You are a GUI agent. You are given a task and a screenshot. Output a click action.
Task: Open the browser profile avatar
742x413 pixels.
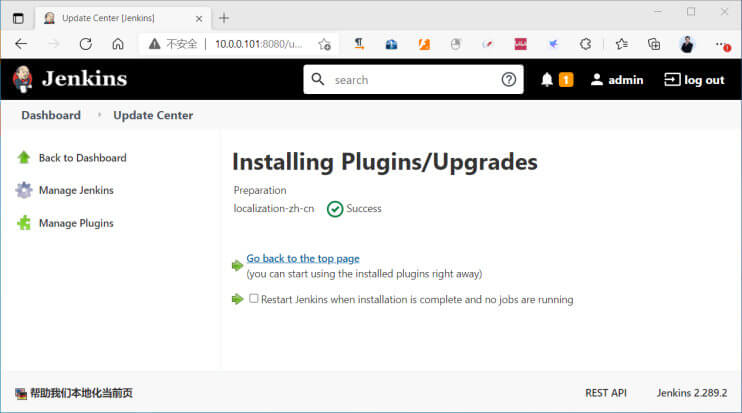[687, 44]
